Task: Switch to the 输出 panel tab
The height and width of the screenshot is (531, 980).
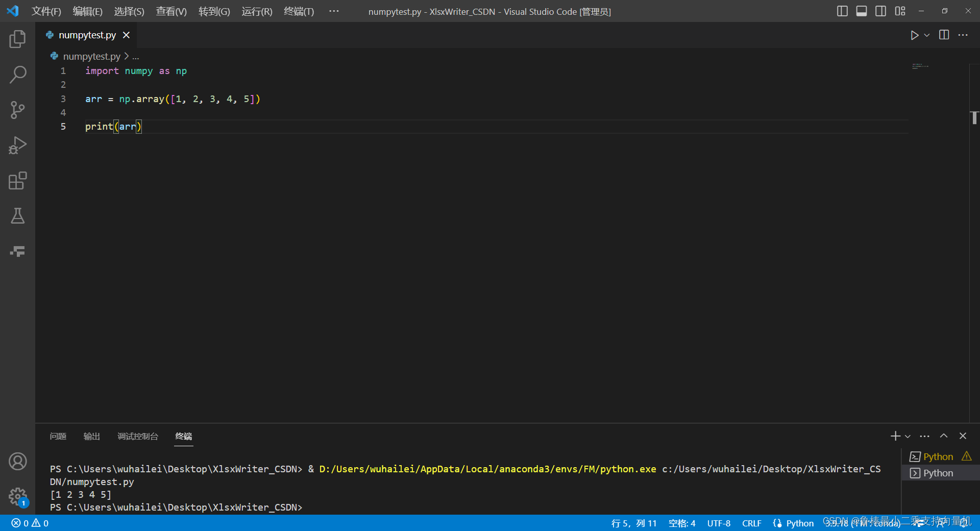Action: point(92,437)
